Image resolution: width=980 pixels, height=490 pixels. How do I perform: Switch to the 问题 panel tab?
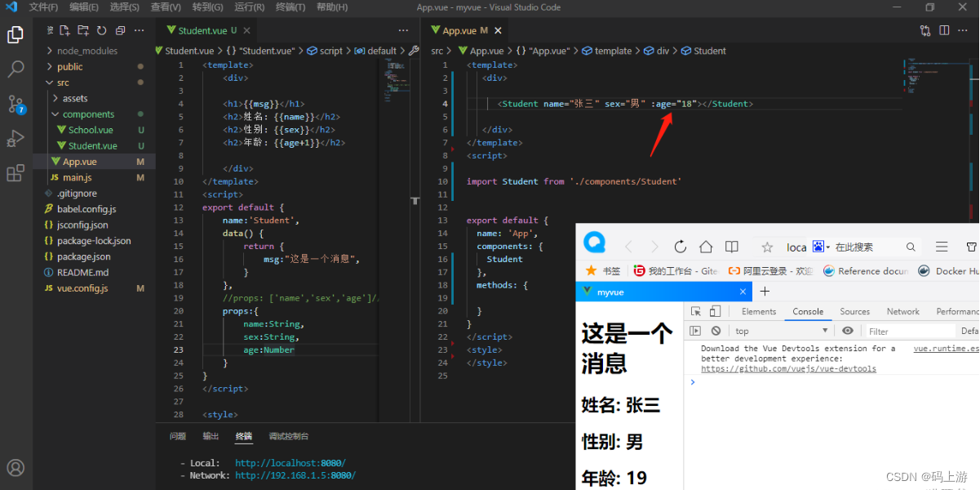coord(178,436)
